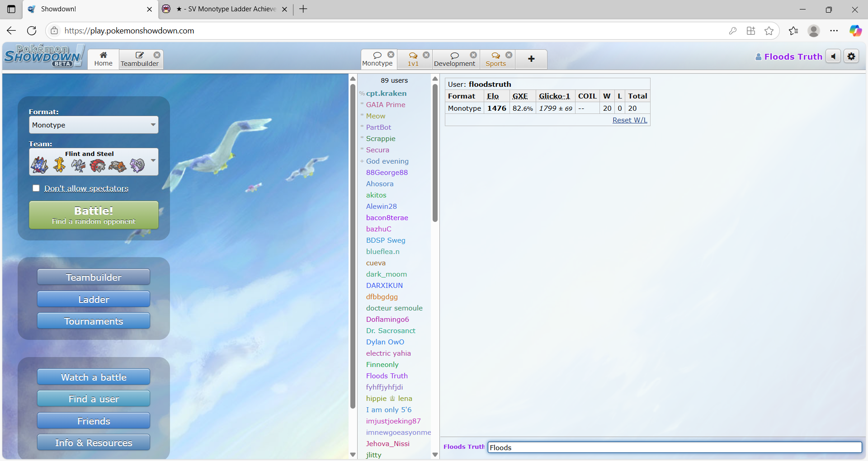The height and width of the screenshot is (461, 868).
Task: Switch to the Teambuilder tab
Action: (139, 59)
